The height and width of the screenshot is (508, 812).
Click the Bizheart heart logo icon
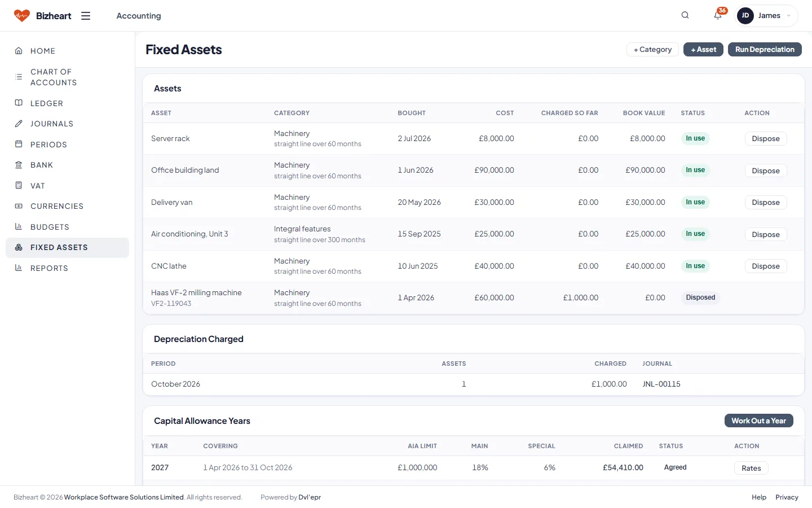[22, 16]
